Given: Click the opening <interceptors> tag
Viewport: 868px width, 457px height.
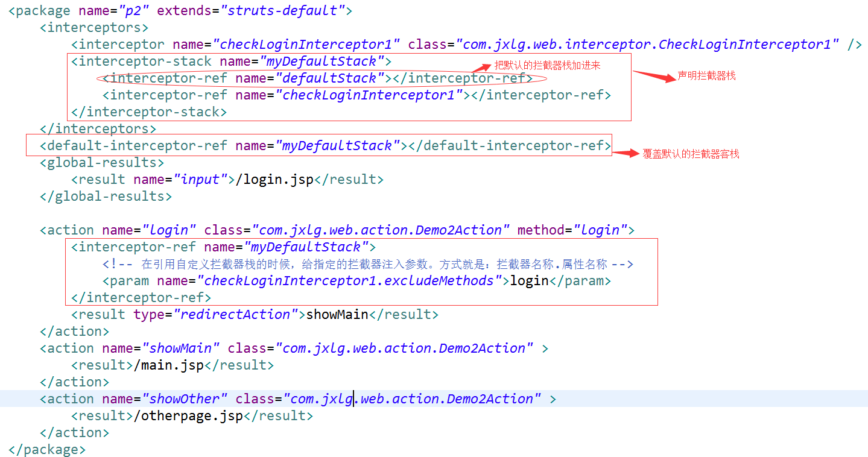Looking at the screenshot, I should [94, 28].
